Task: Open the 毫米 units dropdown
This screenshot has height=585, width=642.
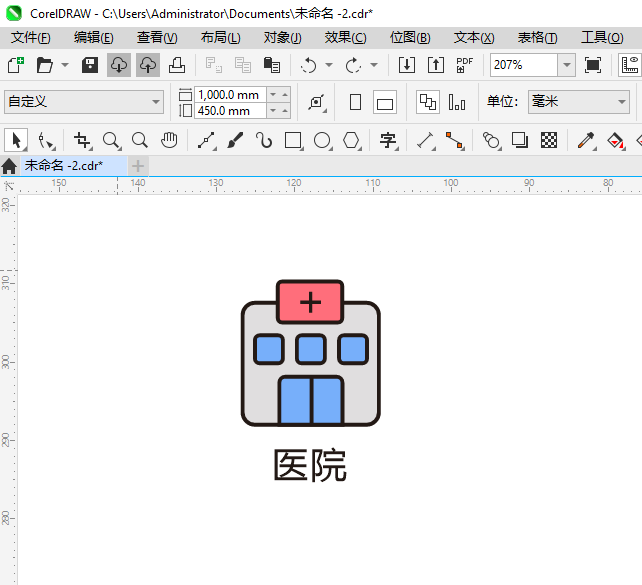Action: point(579,102)
